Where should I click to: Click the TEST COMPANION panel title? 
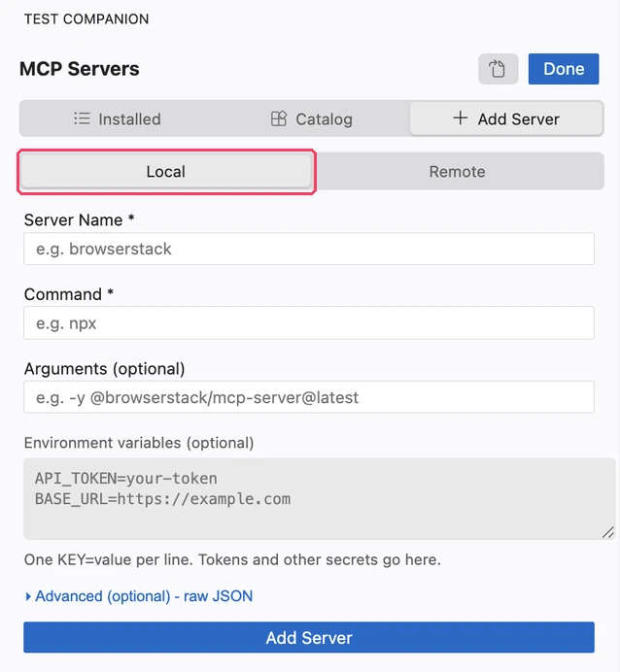(86, 18)
